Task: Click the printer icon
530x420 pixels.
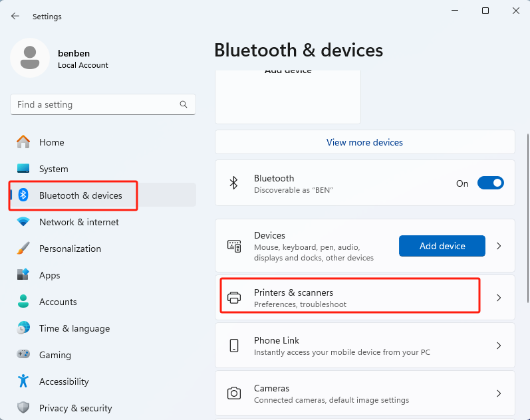Action: [x=234, y=298]
